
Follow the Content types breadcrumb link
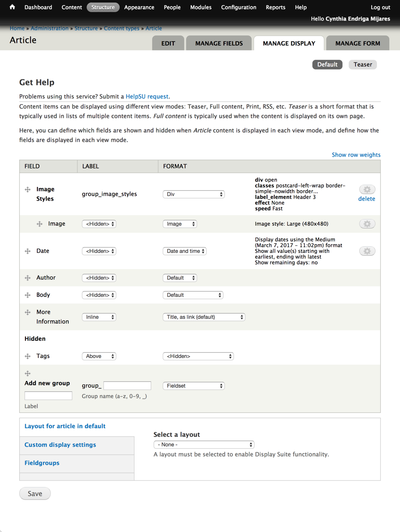click(122, 28)
